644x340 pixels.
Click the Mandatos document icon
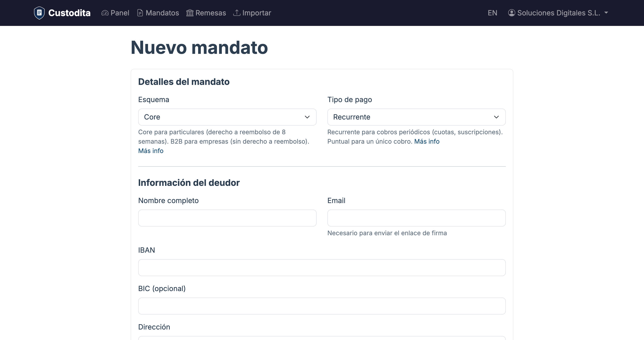pos(140,13)
